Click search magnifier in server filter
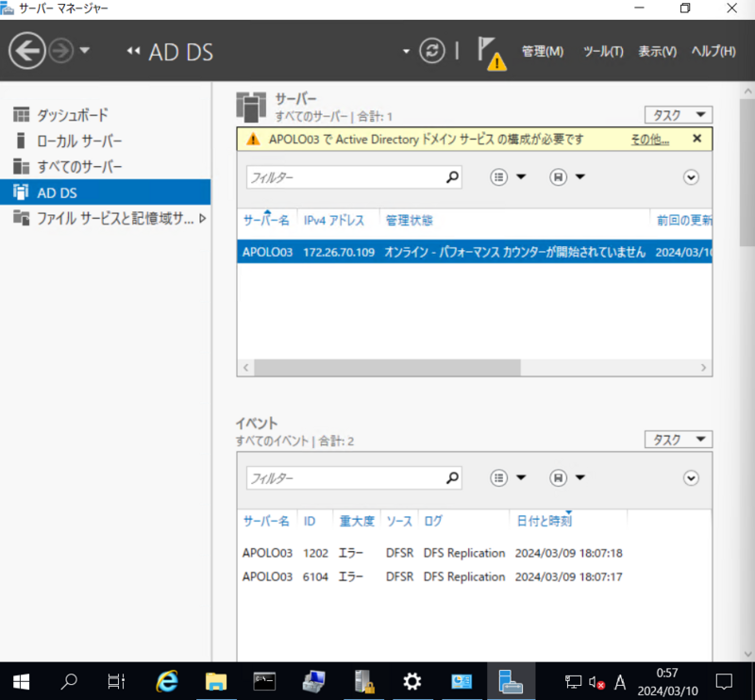 click(x=452, y=177)
